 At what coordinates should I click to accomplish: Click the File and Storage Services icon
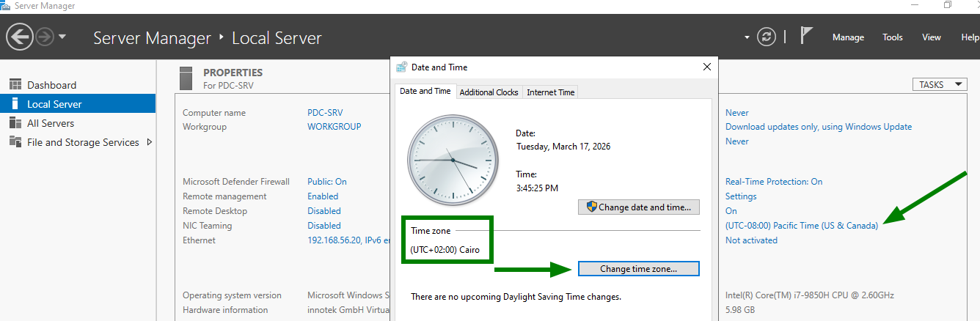15,142
